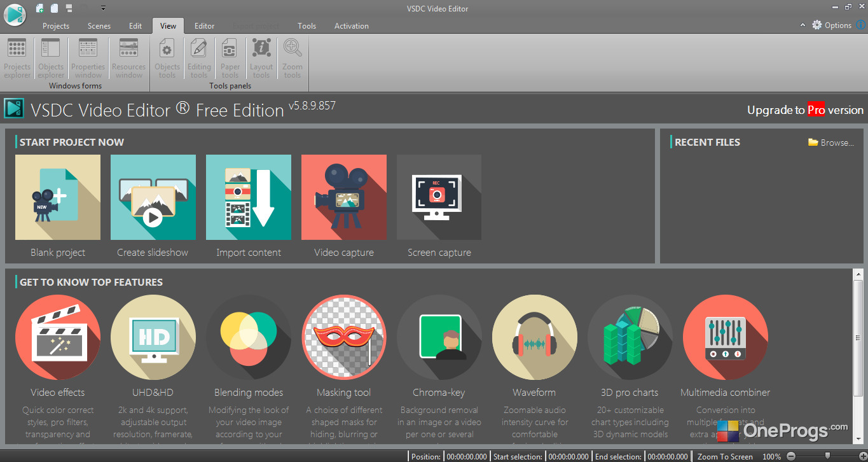868x462 pixels.
Task: Open the Masking tool feature icon
Action: [344, 337]
